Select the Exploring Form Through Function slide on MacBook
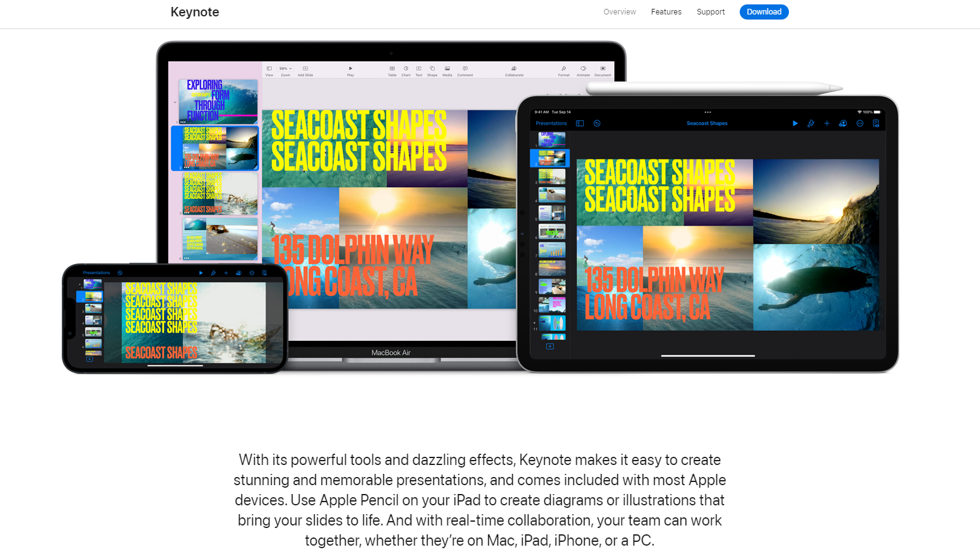 (218, 101)
